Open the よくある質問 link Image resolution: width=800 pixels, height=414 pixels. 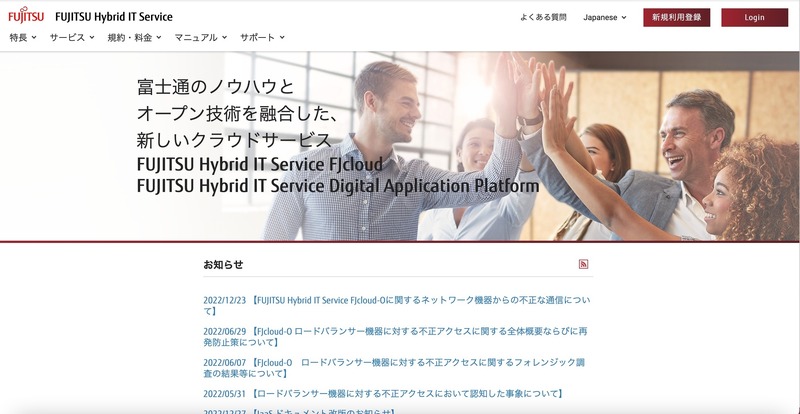coord(543,17)
